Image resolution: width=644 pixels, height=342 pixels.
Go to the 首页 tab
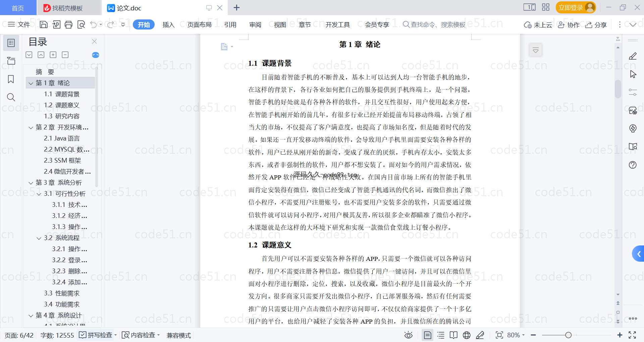[x=18, y=8]
